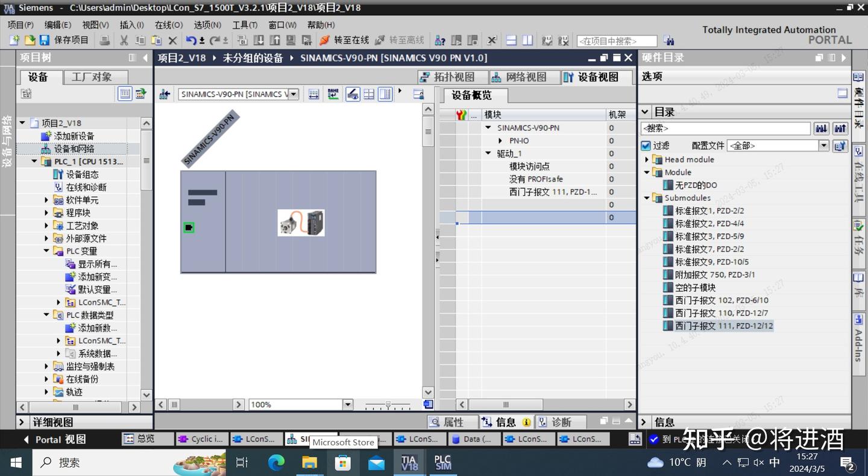Expand the PN-IO row in device overview
The height and width of the screenshot is (476, 868).
pyautogui.click(x=501, y=141)
